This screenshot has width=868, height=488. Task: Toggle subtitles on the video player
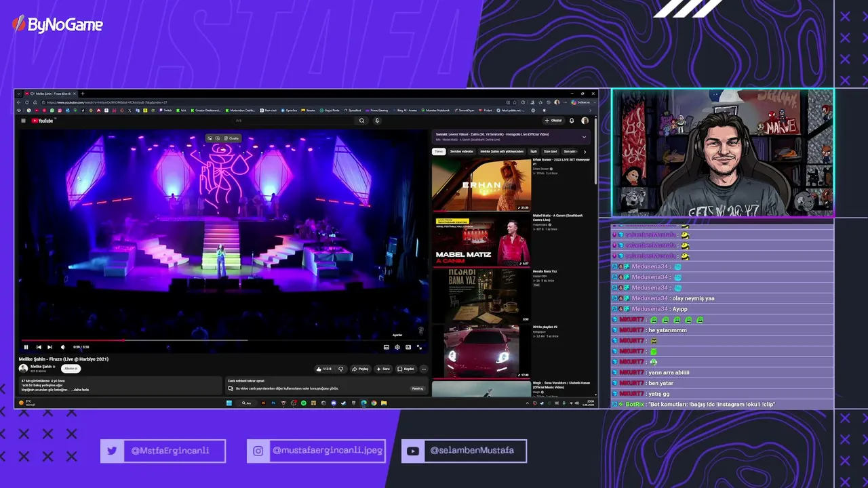click(387, 347)
